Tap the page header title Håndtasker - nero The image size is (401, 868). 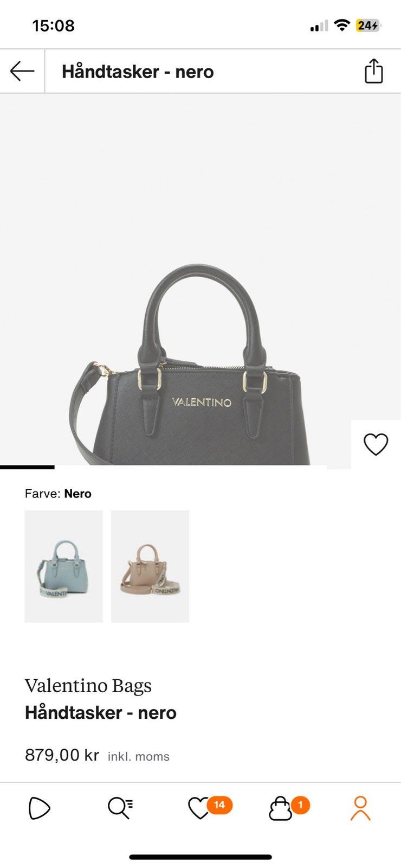click(138, 72)
